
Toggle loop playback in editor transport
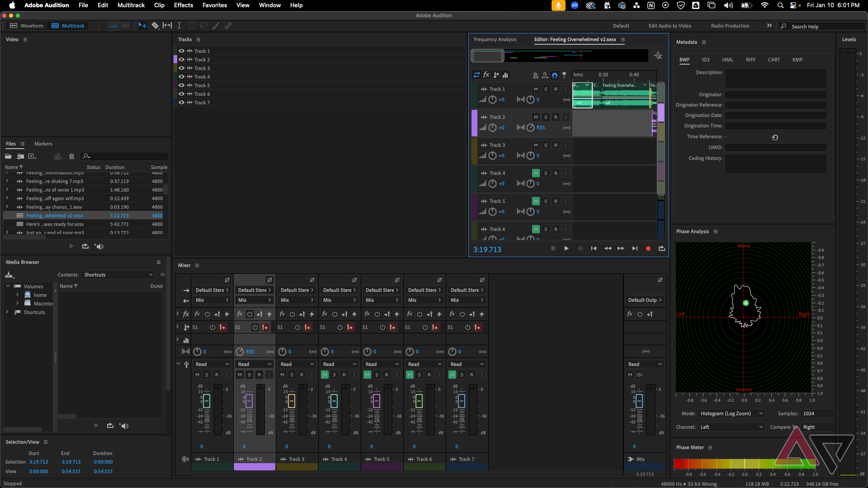[x=662, y=249]
